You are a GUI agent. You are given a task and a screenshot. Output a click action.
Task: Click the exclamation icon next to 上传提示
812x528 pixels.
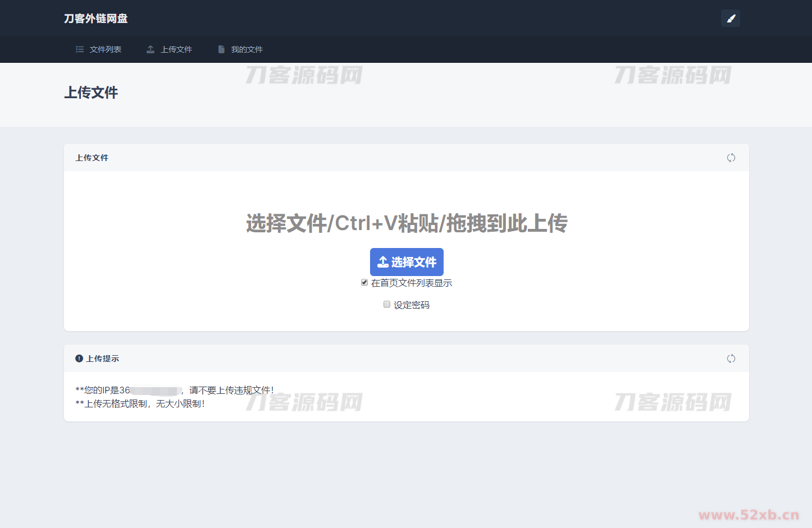(79, 359)
